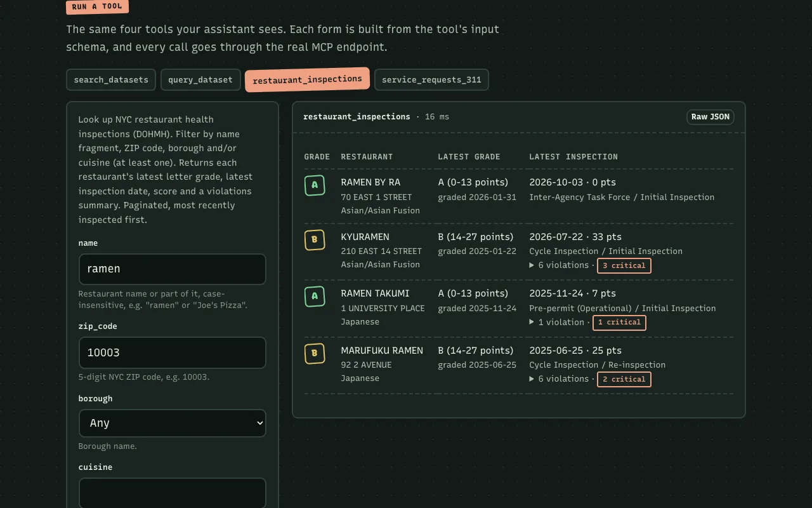Click the RUN A TOOL label
Screen dimensions: 812x508
point(97,7)
